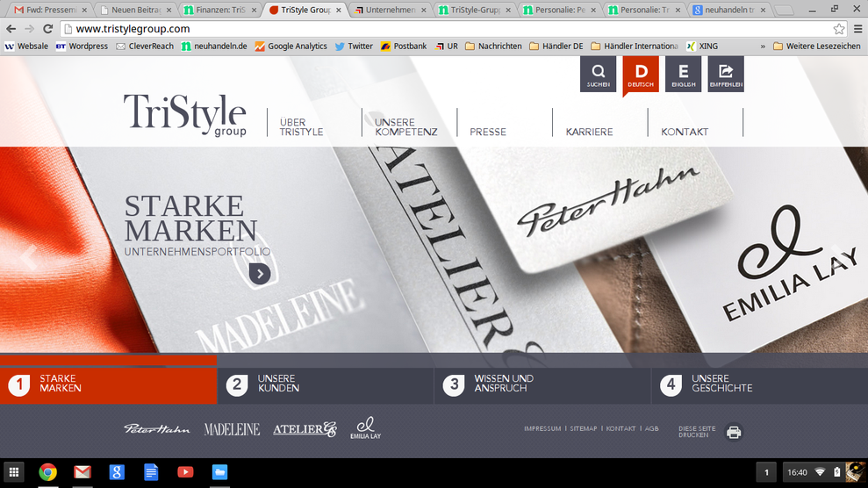Open Google Docs from the shelf
This screenshot has width=868, height=488.
click(151, 472)
